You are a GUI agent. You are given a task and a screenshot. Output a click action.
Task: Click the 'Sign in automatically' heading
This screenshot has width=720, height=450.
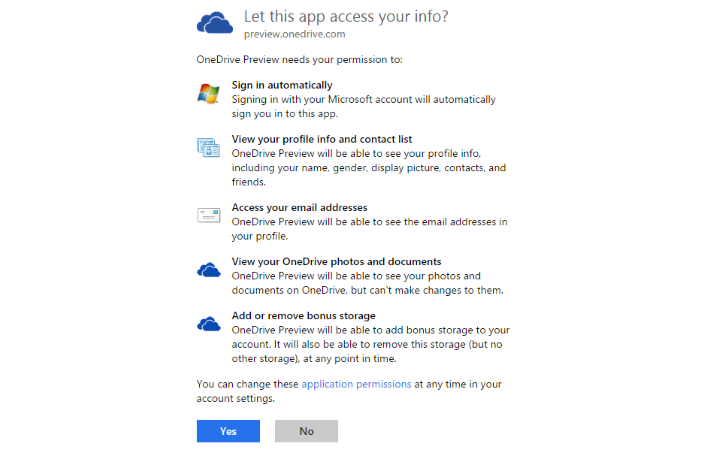coord(282,85)
